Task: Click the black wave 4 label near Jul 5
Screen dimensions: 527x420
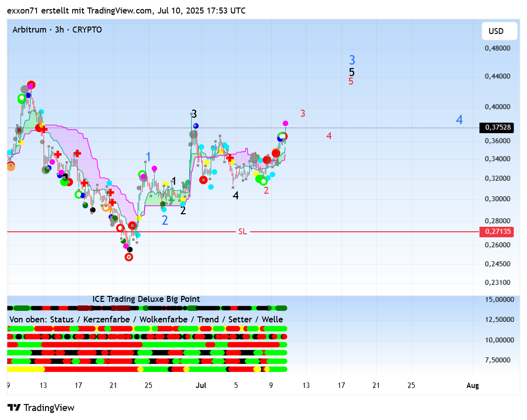Action: coord(235,196)
